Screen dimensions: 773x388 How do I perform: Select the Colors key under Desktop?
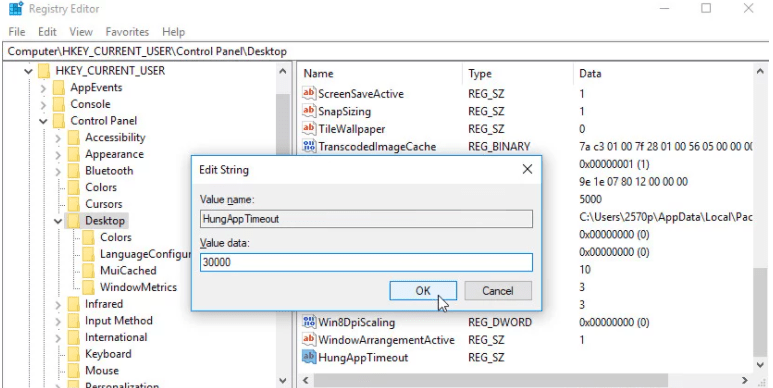pyautogui.click(x=116, y=237)
